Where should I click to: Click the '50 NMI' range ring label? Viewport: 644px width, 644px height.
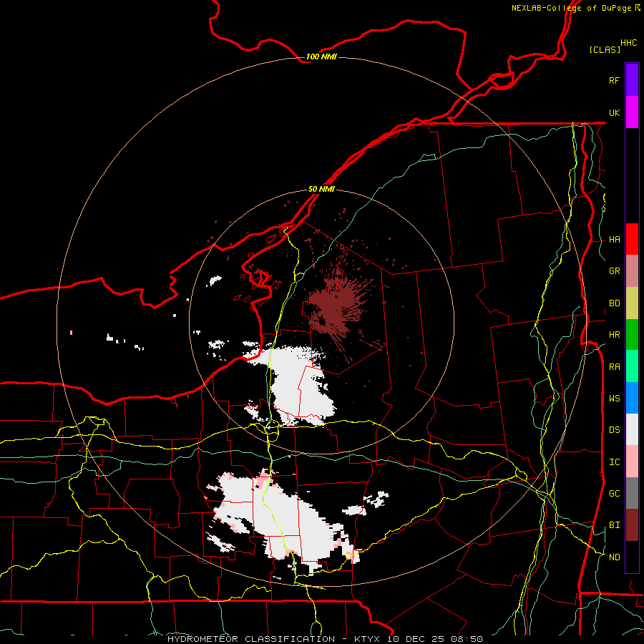point(321,189)
